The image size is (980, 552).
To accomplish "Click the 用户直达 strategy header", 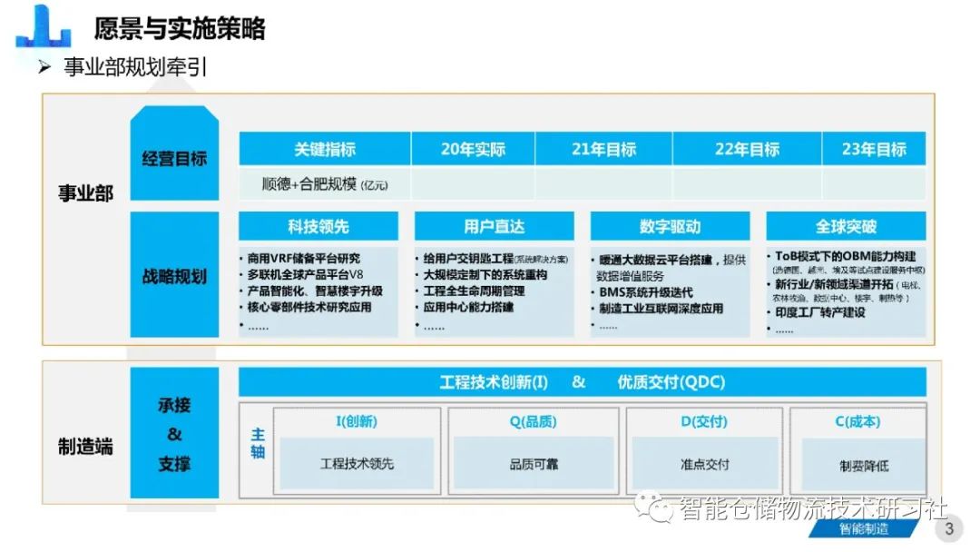I will [x=494, y=226].
